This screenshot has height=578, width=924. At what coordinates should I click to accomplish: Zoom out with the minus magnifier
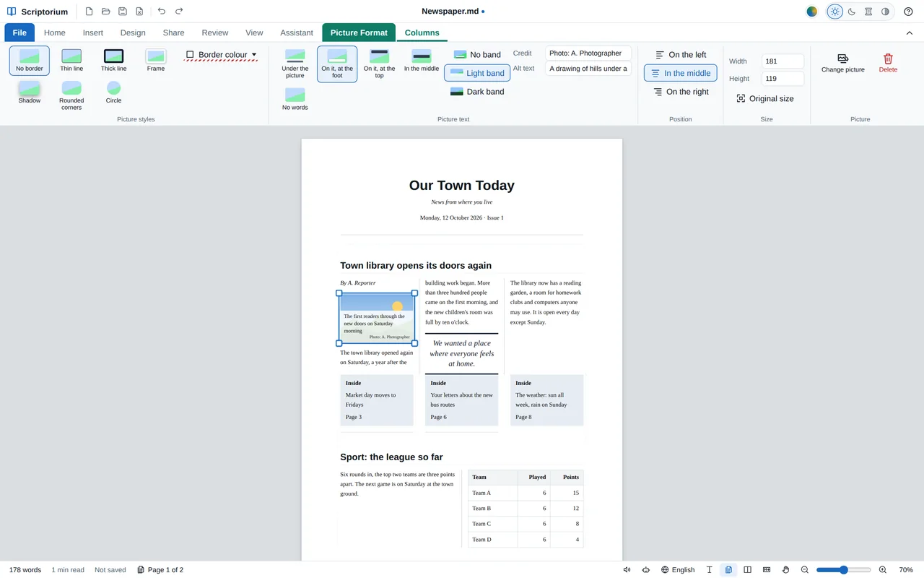tap(805, 570)
